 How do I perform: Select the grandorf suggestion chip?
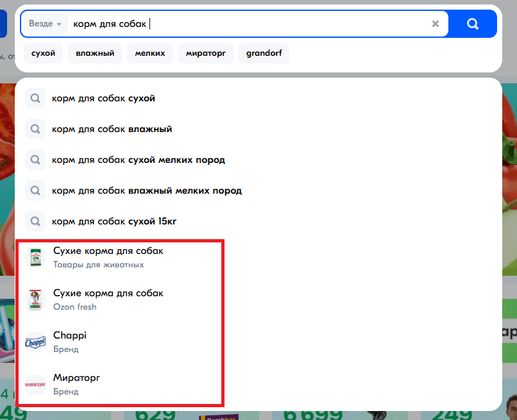click(x=264, y=53)
